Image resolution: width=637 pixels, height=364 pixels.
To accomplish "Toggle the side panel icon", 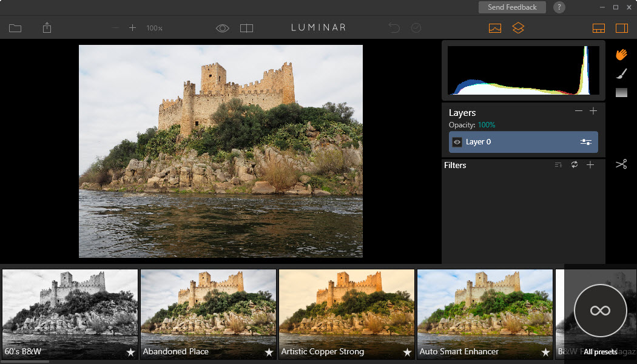I will click(622, 28).
